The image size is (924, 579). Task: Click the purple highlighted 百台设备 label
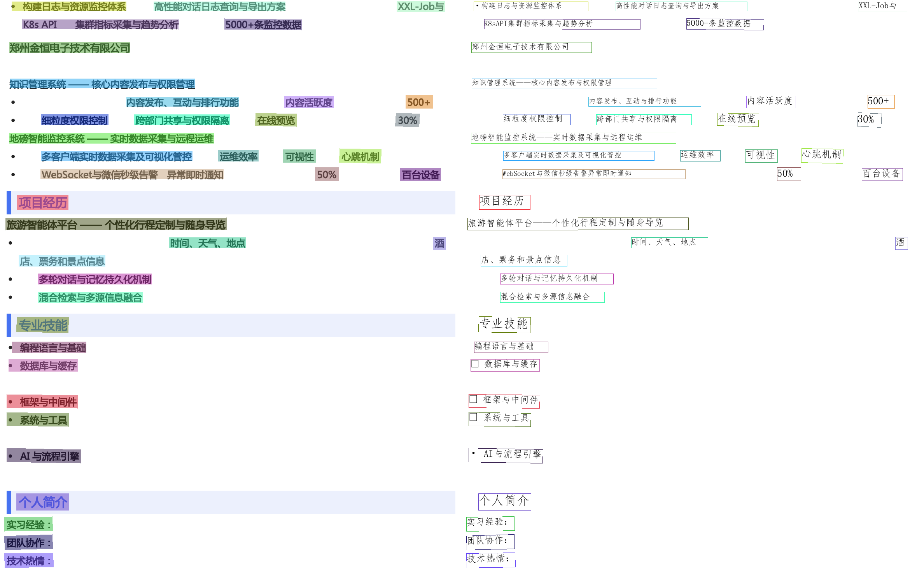[420, 175]
